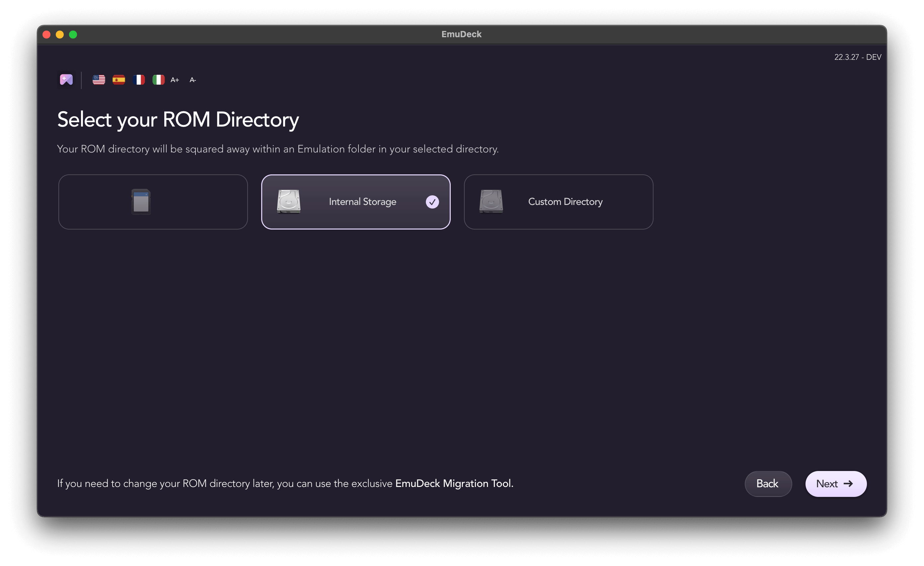Click the Next button to proceed
This screenshot has width=924, height=566.
point(834,483)
